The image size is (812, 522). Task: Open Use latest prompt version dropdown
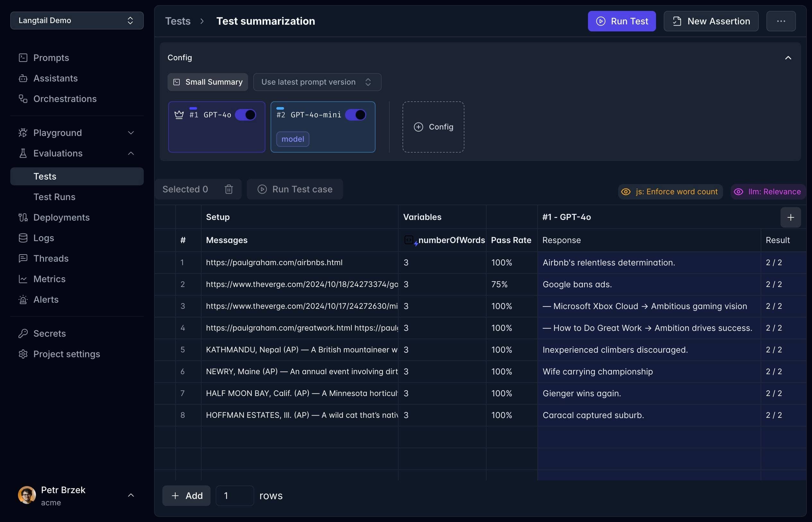tap(317, 82)
